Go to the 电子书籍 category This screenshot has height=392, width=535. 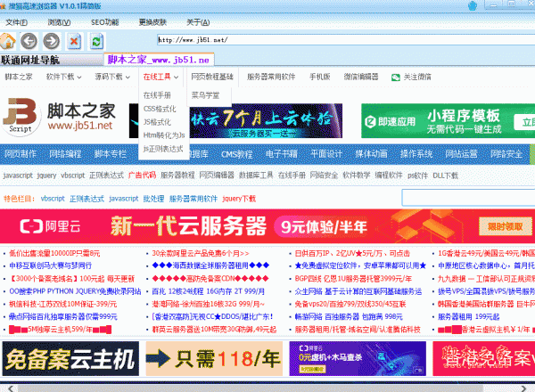click(282, 154)
